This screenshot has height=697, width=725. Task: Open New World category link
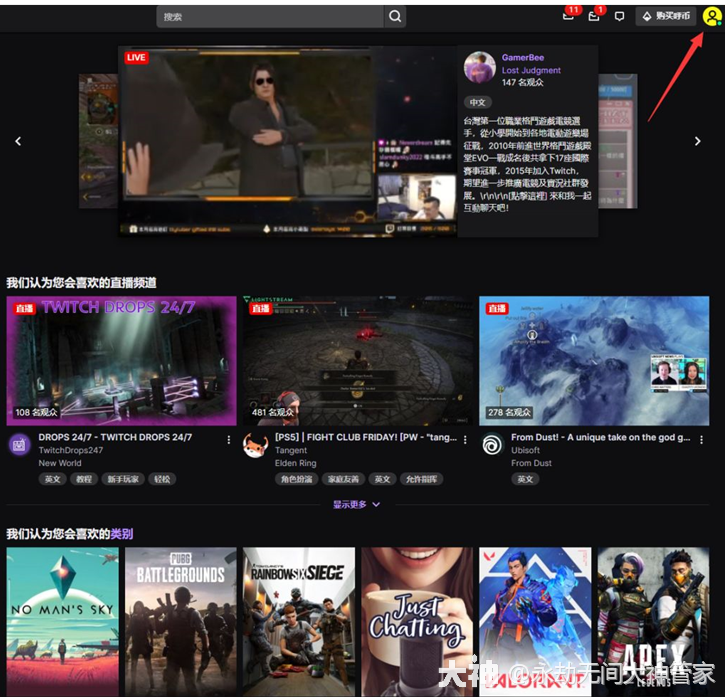coord(60,463)
